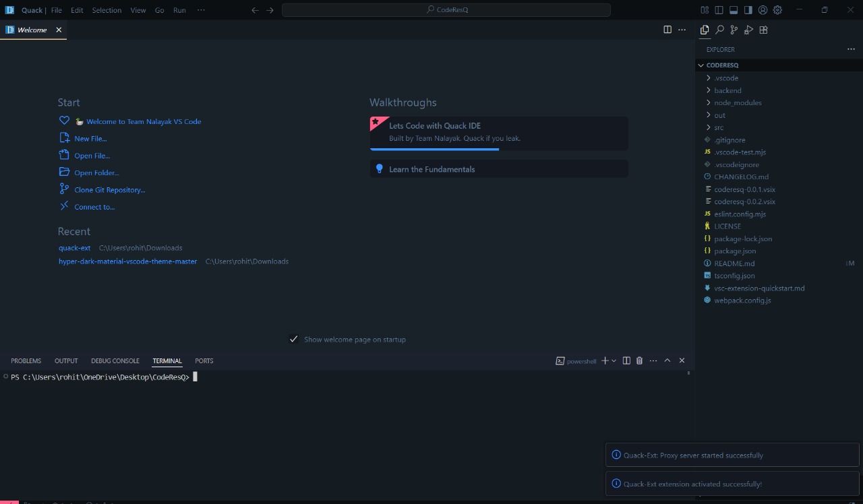Open the Extensions view

point(763,30)
